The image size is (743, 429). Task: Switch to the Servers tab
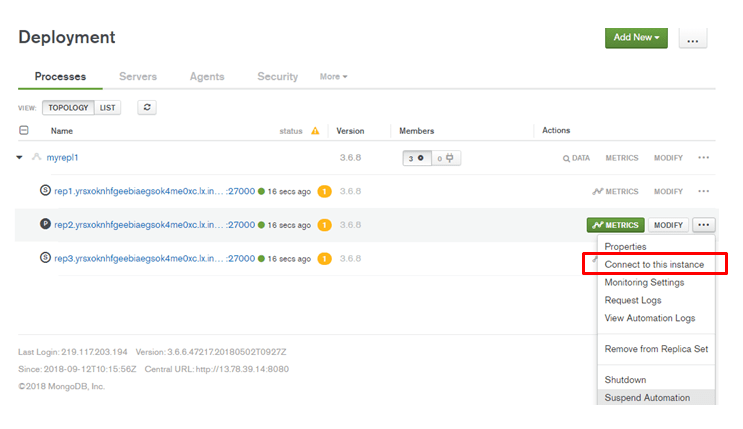pos(138,76)
